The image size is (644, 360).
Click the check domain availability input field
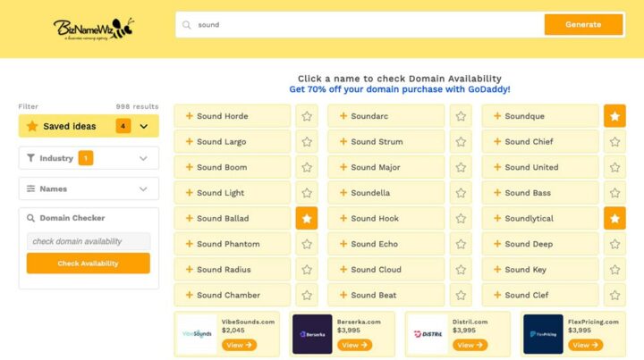click(89, 241)
